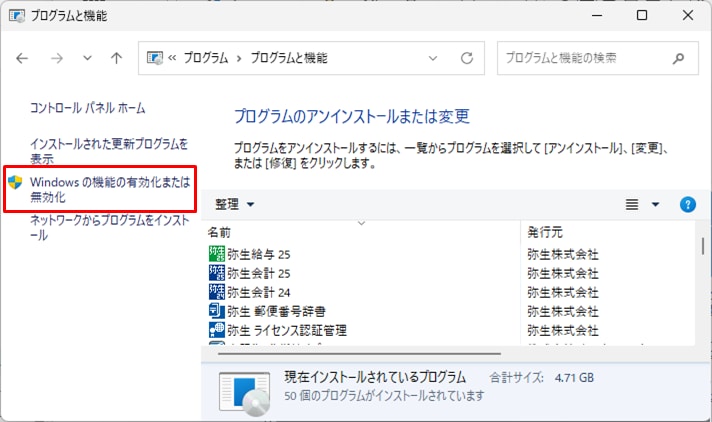This screenshot has height=422, width=712.
Task: Click the 50 個のプログラム status text
Action: pyautogui.click(x=384, y=396)
